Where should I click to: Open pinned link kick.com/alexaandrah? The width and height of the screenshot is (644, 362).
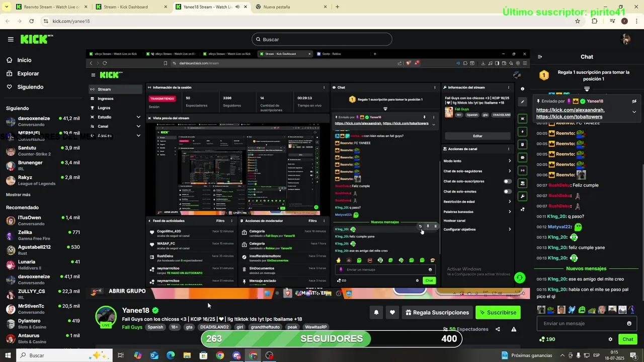[x=570, y=110]
